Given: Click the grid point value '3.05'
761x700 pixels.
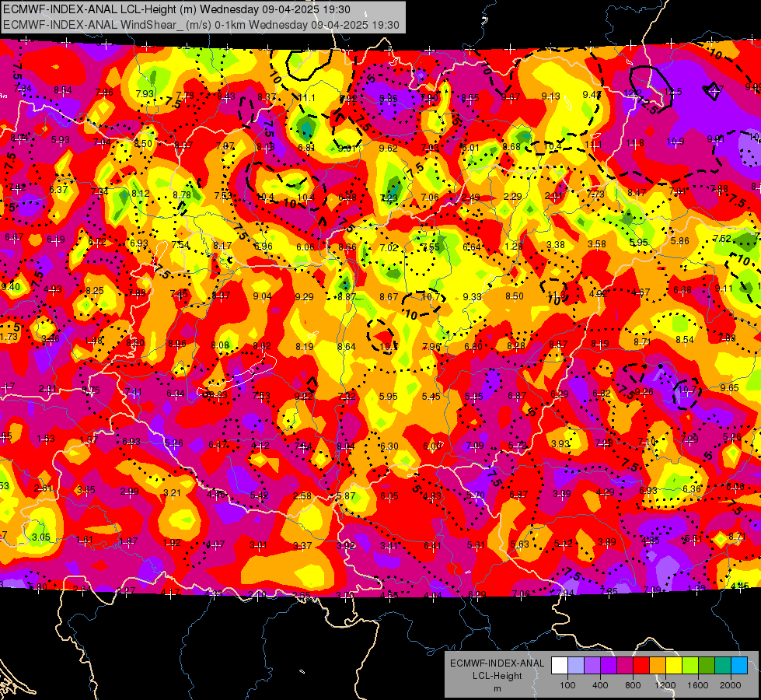Looking at the screenshot, I should tap(40, 537).
